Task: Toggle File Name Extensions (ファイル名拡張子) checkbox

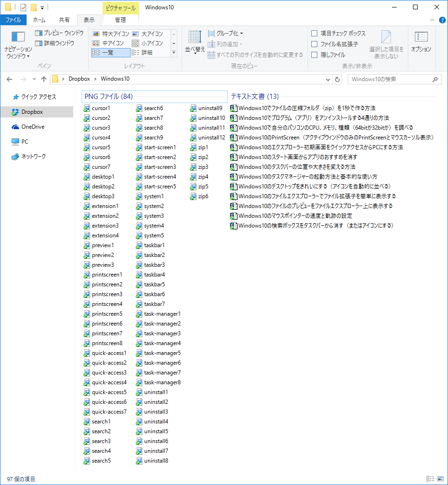Action: coord(315,44)
